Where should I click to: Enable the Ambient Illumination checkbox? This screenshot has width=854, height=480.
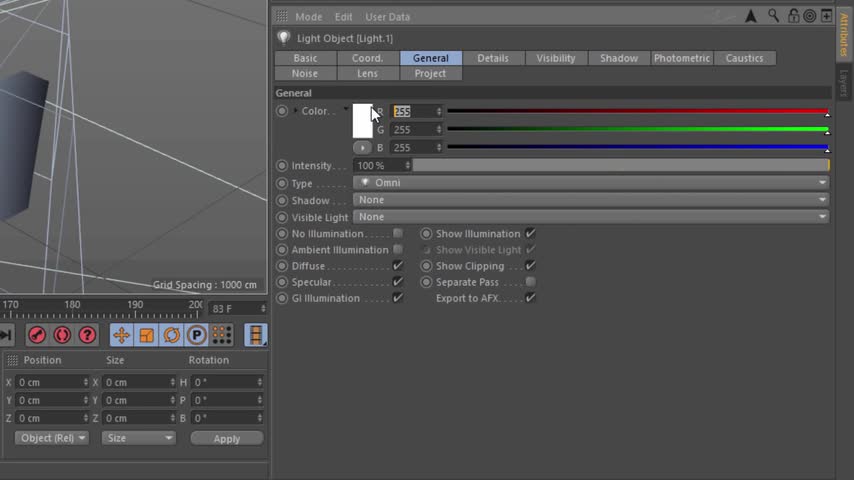pyautogui.click(x=398, y=250)
